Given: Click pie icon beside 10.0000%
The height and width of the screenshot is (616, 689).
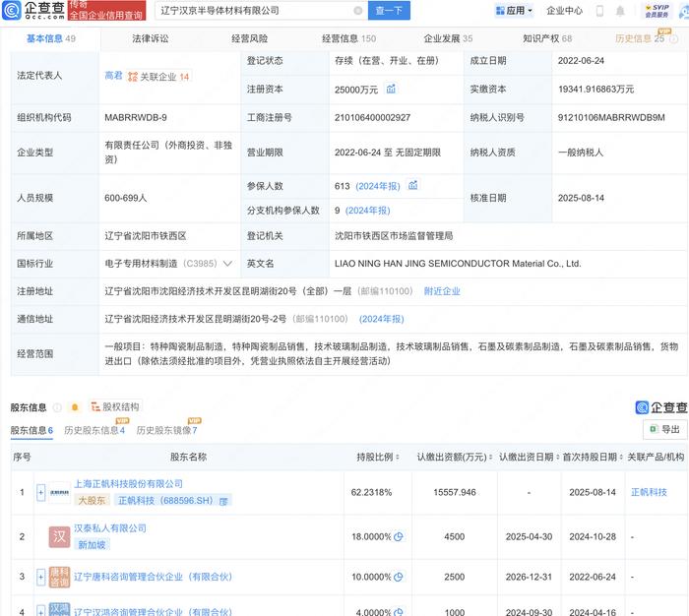Looking at the screenshot, I should tap(398, 577).
